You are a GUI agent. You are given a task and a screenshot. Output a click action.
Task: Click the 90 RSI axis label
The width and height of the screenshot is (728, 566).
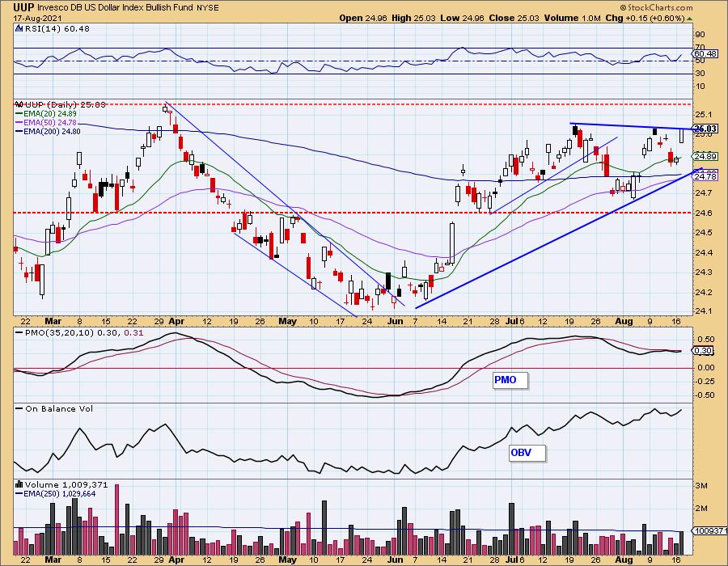coord(700,34)
